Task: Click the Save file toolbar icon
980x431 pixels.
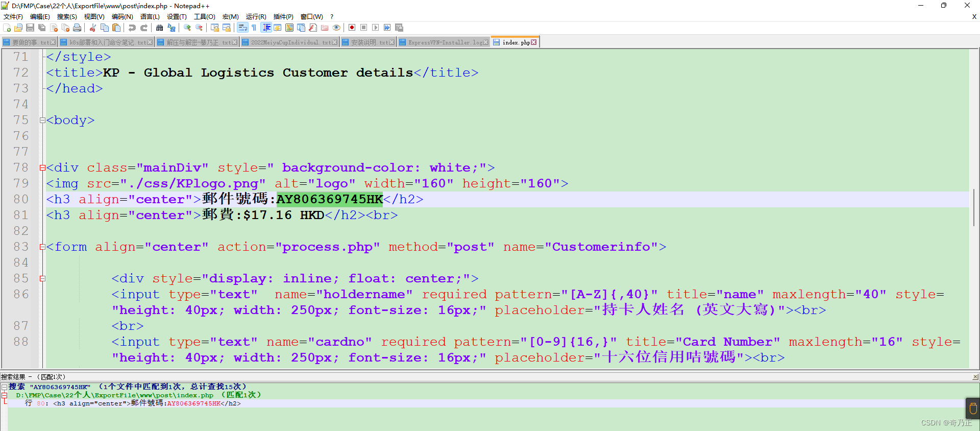Action: point(30,28)
